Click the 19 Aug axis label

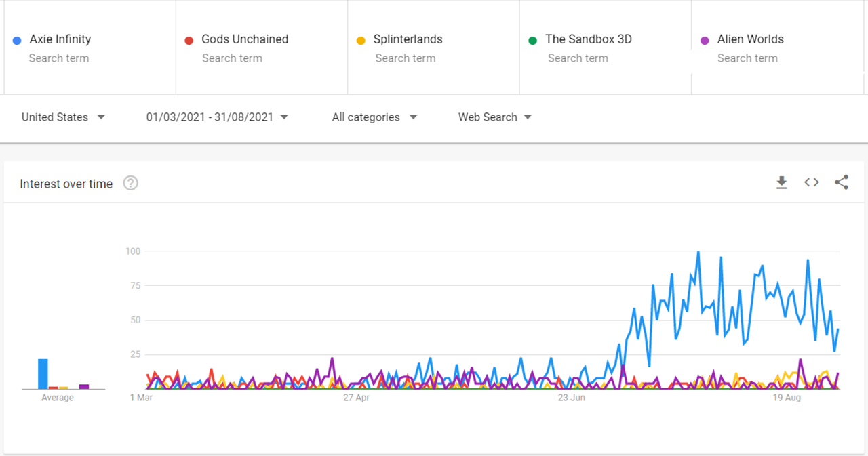coord(787,398)
